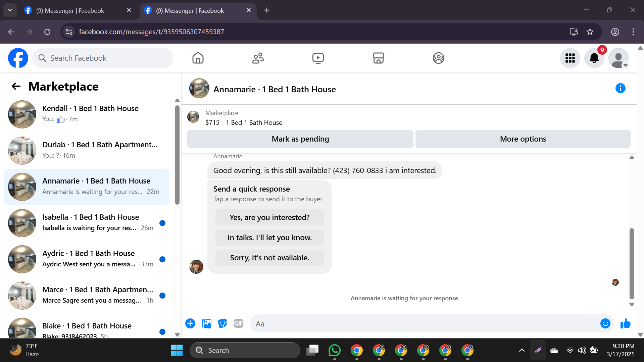Open the Facebook logo home link
644x362 pixels.
18,58
